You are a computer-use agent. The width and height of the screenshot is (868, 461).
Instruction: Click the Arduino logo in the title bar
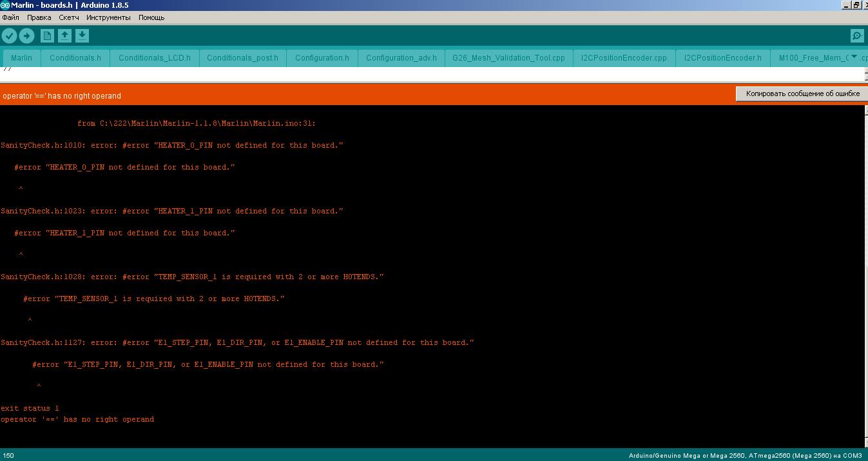[x=5, y=5]
